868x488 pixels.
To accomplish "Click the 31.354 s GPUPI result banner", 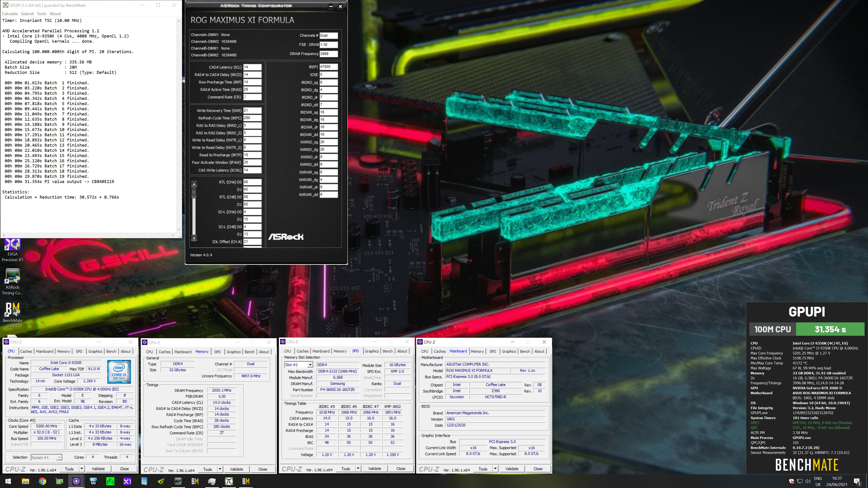I will click(x=830, y=329).
